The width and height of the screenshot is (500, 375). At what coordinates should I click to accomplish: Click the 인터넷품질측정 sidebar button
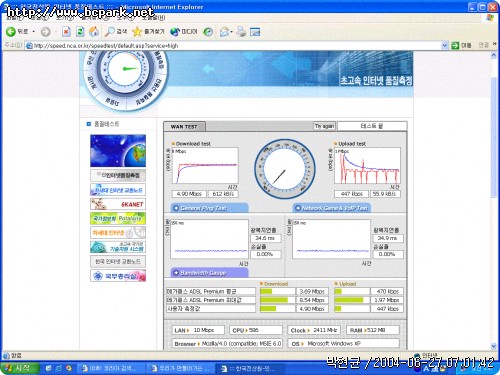click(x=118, y=175)
